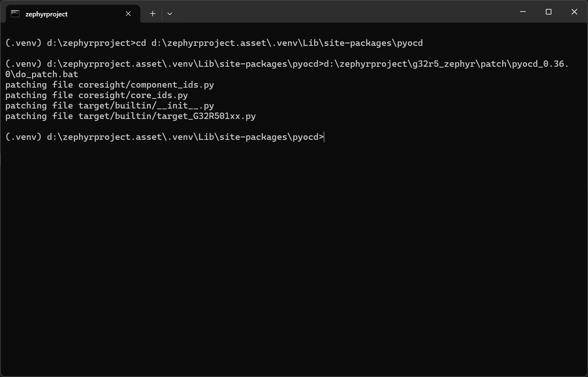The height and width of the screenshot is (377, 588).
Task: Click the 'target_G32R501xx.py' file name text
Action: [x=206, y=116]
